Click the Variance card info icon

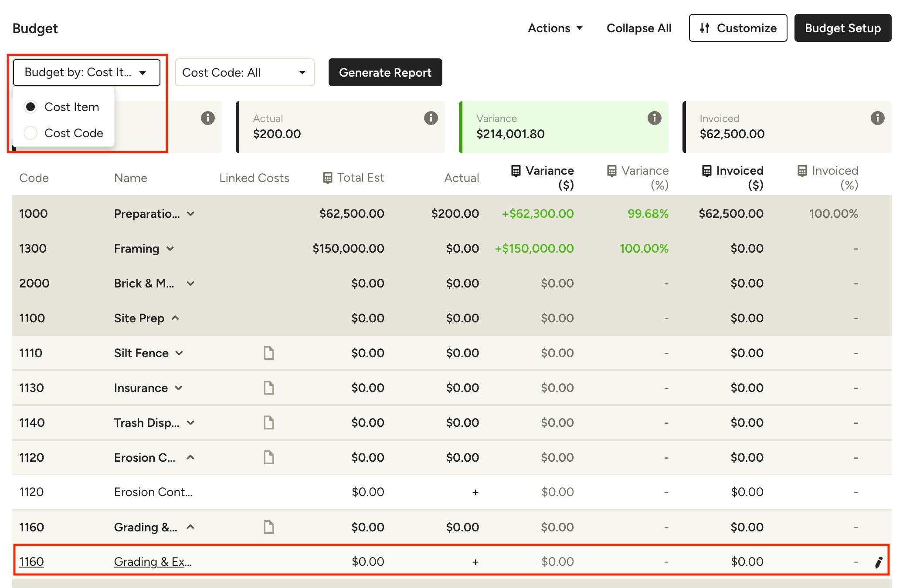tap(654, 118)
